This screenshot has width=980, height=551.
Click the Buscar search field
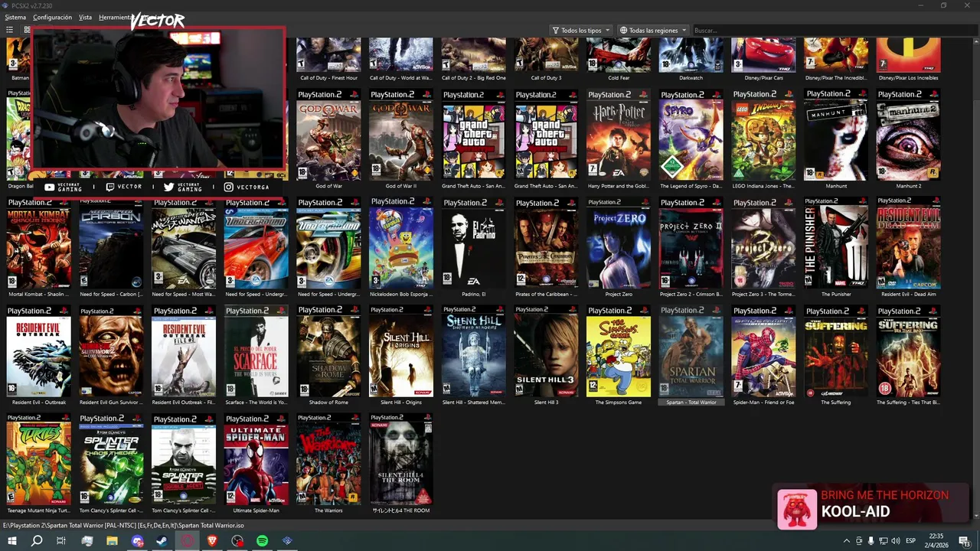point(833,31)
